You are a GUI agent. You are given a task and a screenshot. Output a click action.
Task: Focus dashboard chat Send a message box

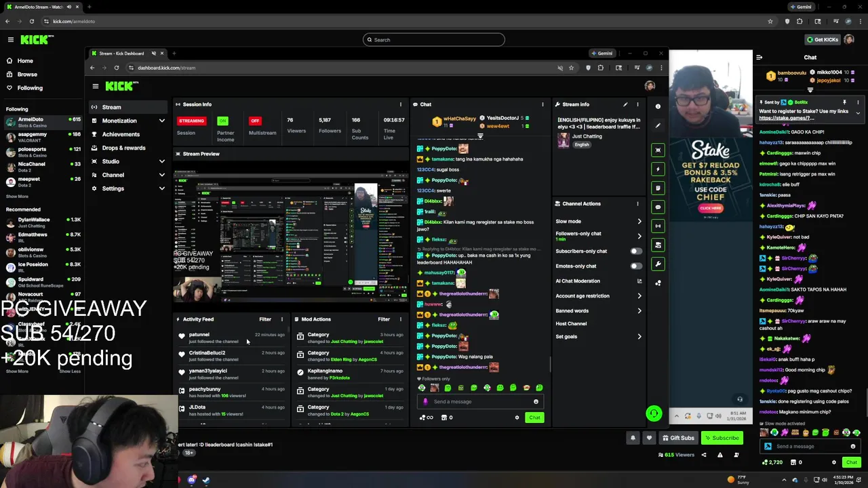pos(479,402)
